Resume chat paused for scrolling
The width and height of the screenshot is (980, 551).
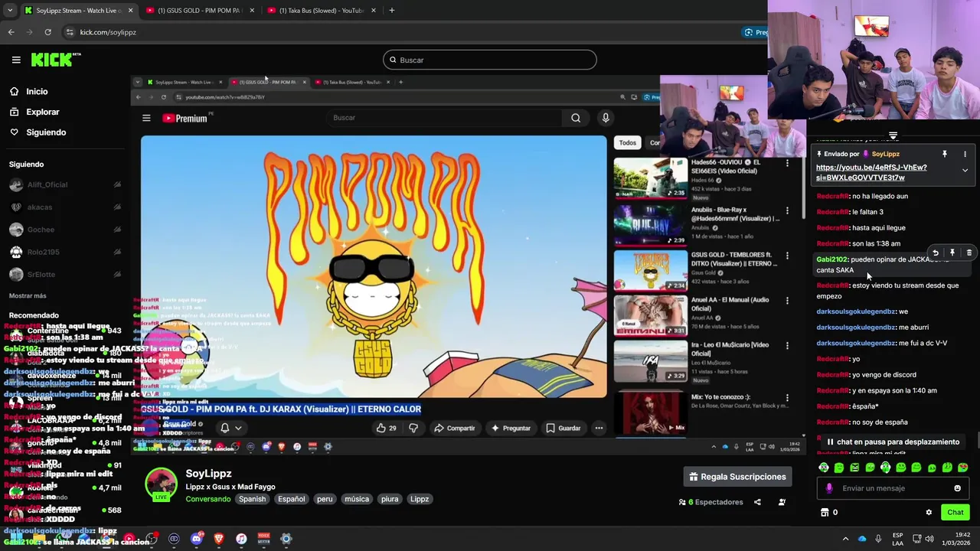click(x=893, y=442)
